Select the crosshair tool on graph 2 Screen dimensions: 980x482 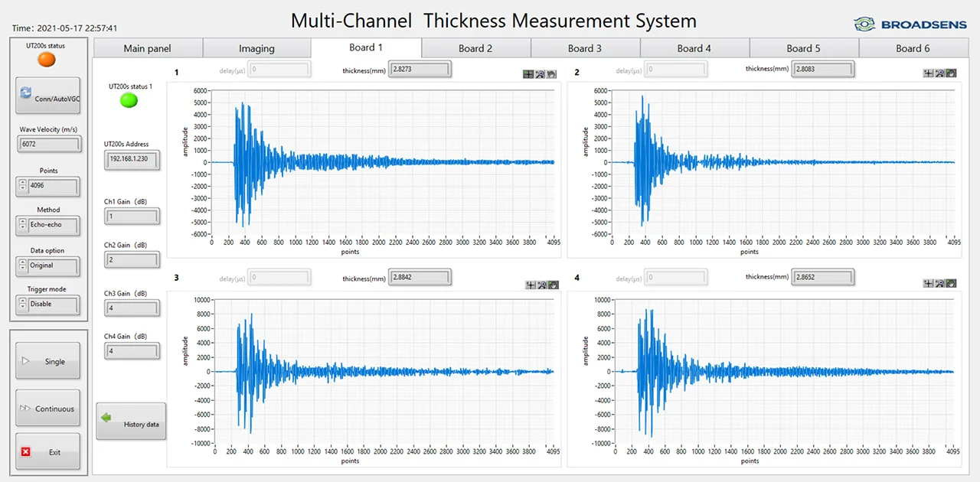pyautogui.click(x=929, y=73)
